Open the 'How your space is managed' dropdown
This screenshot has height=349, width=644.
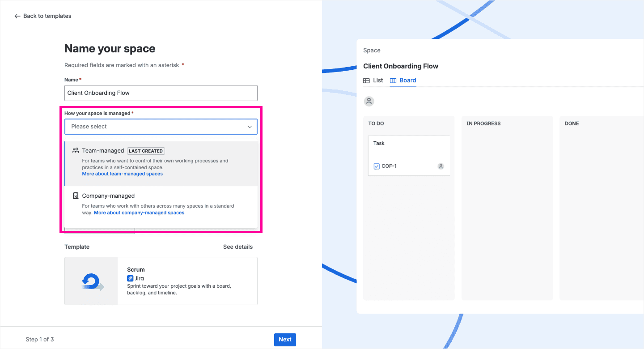click(x=157, y=127)
